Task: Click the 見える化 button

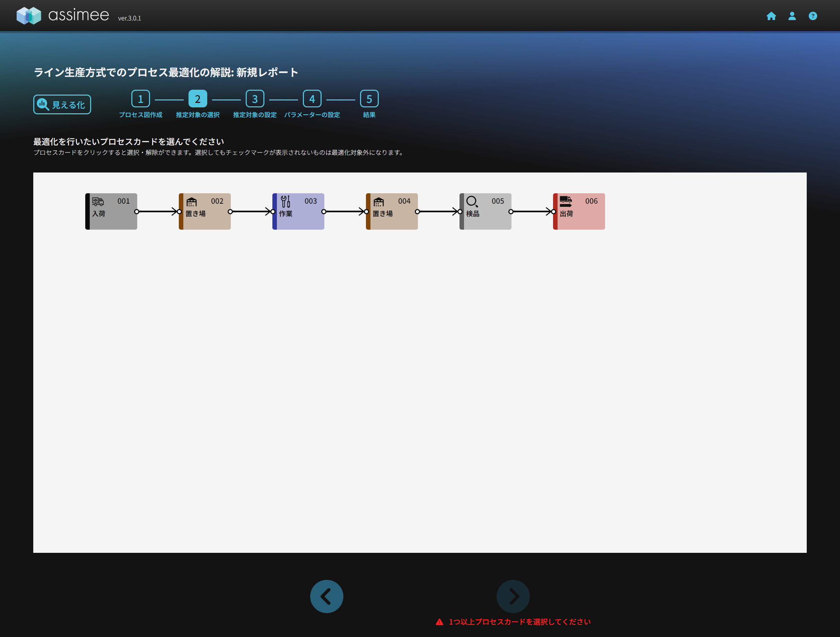Action: (62, 104)
